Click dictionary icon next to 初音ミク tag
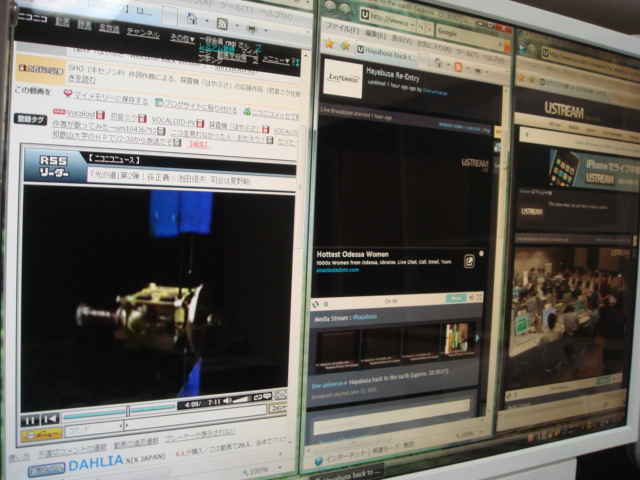 [x=142, y=118]
